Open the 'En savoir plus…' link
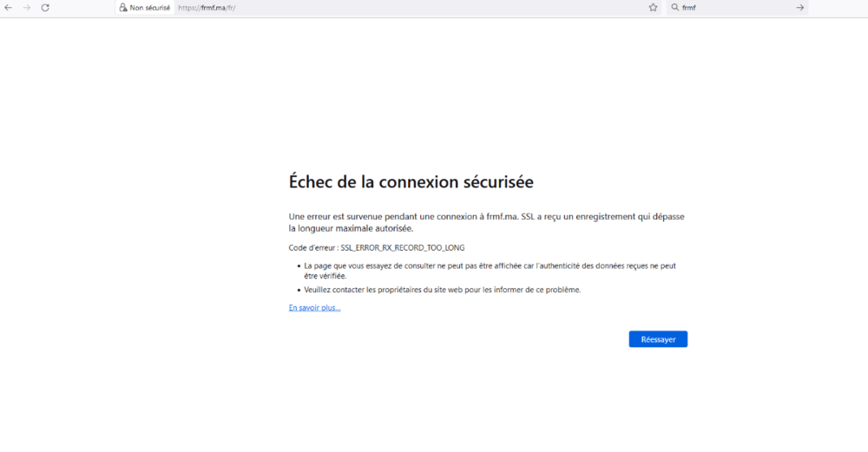Image resolution: width=868 pixels, height=452 pixels. click(x=314, y=308)
